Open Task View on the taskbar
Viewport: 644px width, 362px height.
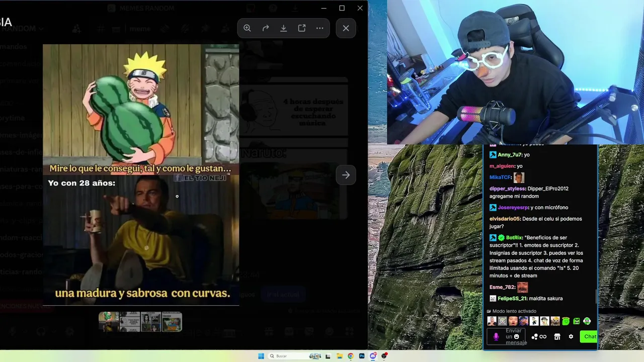(328, 356)
